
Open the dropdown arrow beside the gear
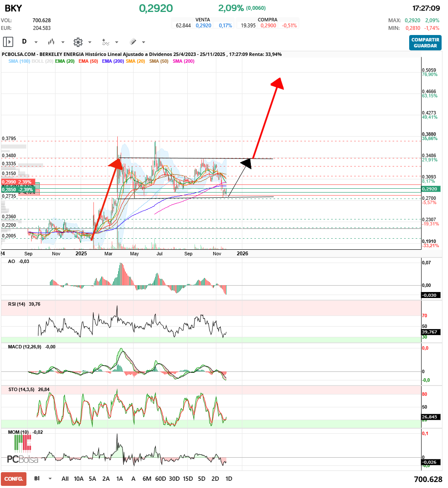[x=90, y=42]
